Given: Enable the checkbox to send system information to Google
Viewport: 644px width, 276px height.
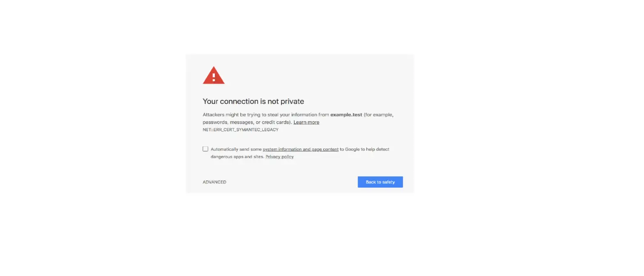Looking at the screenshot, I should [x=205, y=148].
